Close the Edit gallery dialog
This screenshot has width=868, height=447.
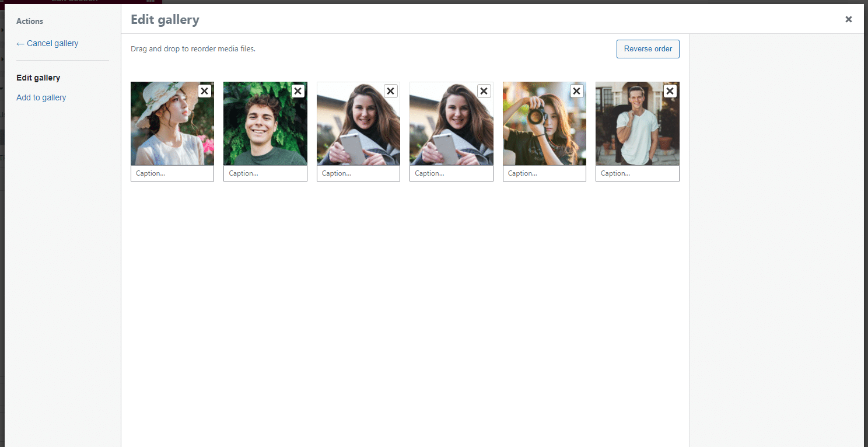848,19
